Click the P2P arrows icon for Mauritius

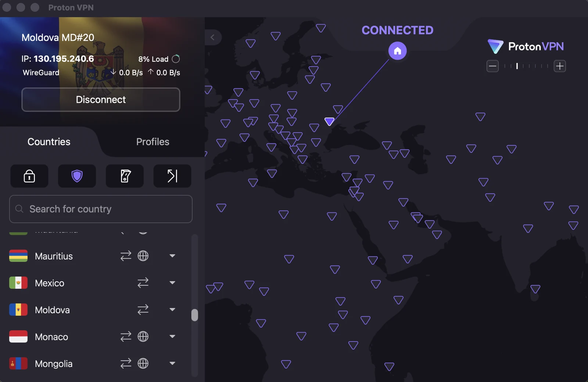click(x=126, y=256)
